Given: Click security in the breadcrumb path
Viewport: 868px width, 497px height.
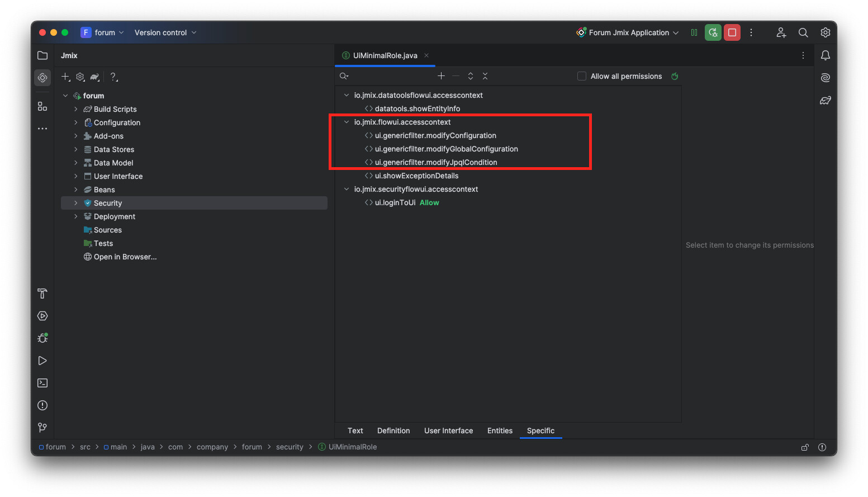Looking at the screenshot, I should click(x=290, y=447).
